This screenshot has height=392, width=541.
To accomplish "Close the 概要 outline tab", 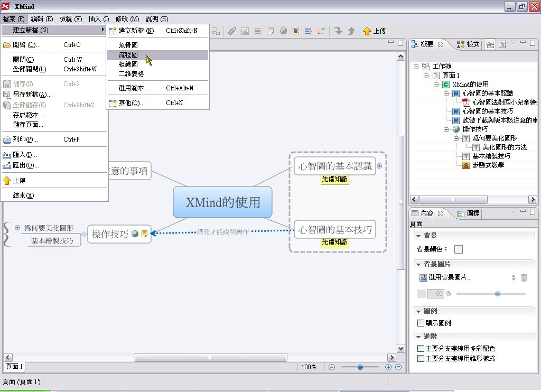I will [x=441, y=44].
